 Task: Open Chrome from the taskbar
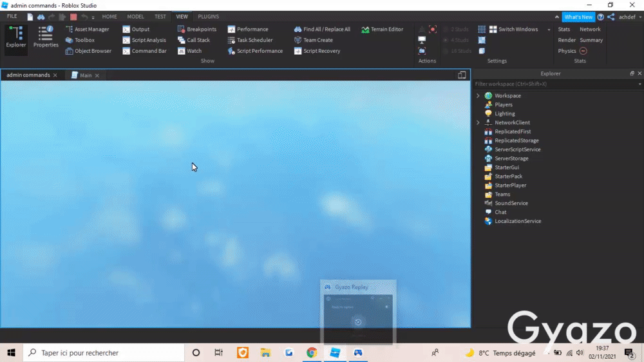tap(312, 352)
